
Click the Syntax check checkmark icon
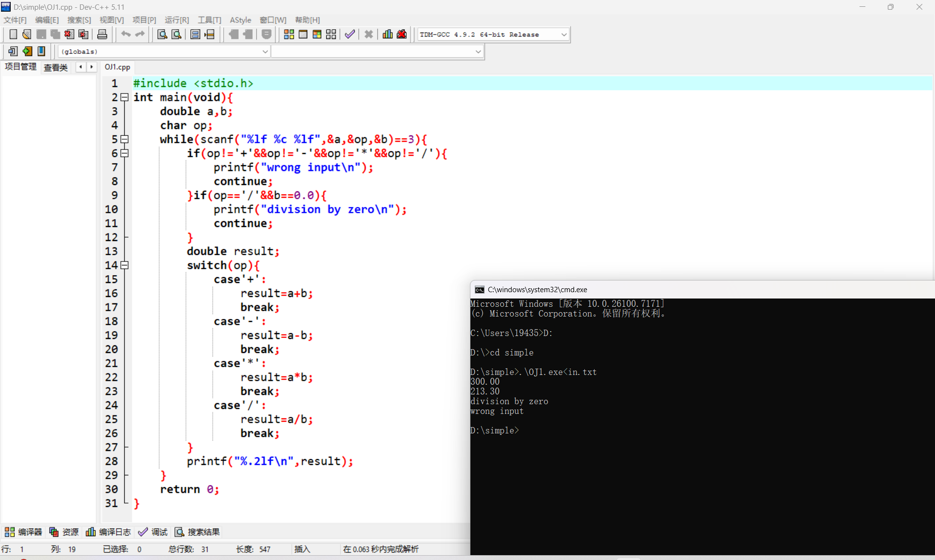coord(350,34)
